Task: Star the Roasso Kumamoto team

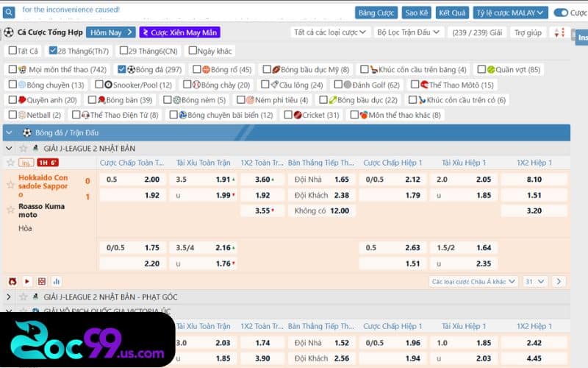Action: tap(10, 210)
